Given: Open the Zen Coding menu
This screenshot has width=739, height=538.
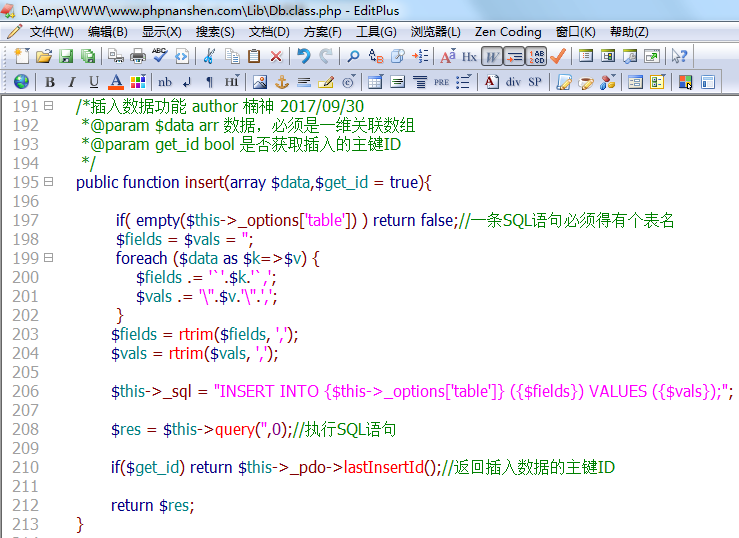Looking at the screenshot, I should click(x=508, y=32).
